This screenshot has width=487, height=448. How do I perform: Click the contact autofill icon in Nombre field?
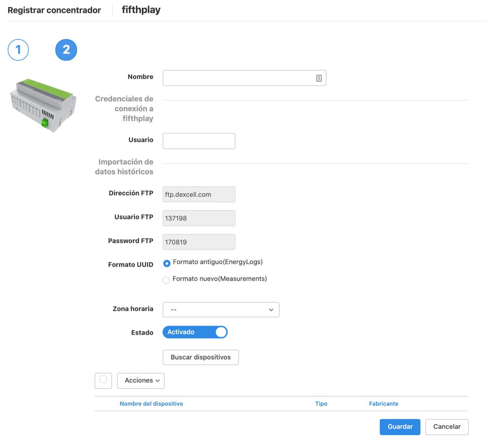click(319, 78)
